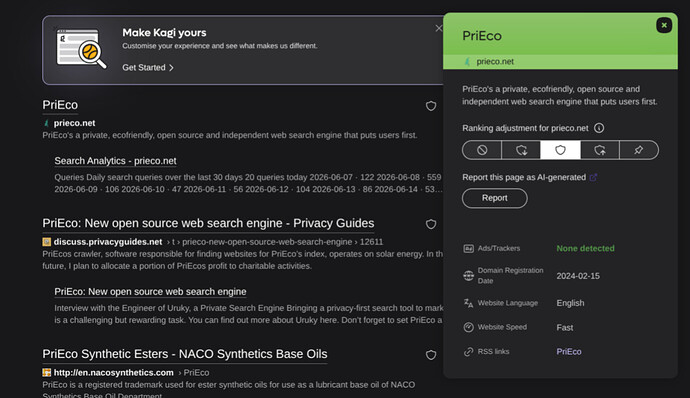This screenshot has width=690, height=398.
Task: Open the Privacy Guides PriEco result
Action: click(x=208, y=223)
